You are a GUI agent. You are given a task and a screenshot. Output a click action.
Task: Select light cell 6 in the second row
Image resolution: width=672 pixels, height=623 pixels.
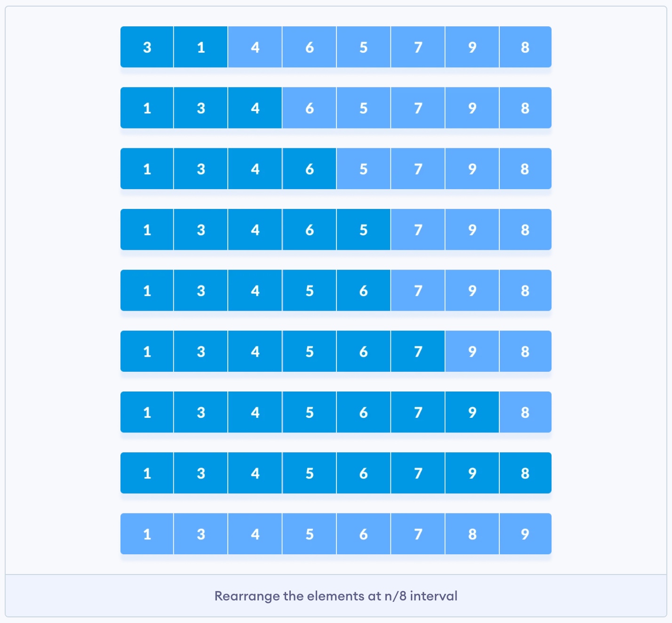click(x=309, y=108)
